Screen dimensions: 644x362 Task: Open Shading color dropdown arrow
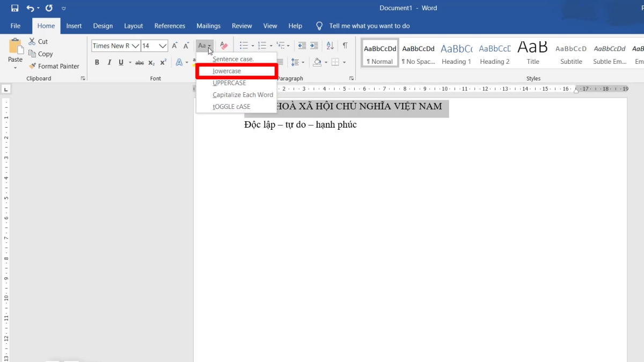325,62
